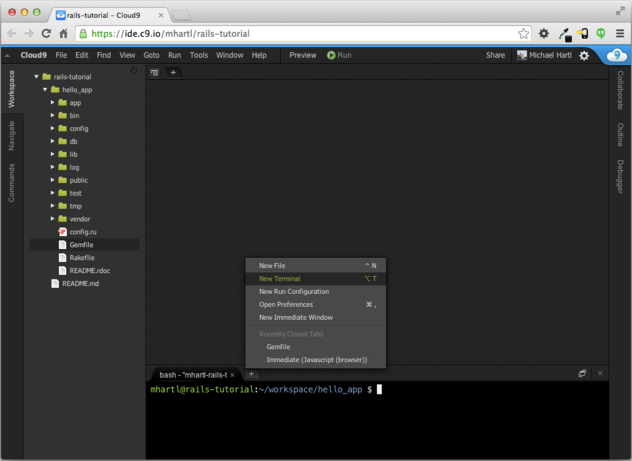Image resolution: width=632 pixels, height=461 pixels.
Task: Expand the config folder arrow
Action: (x=53, y=129)
